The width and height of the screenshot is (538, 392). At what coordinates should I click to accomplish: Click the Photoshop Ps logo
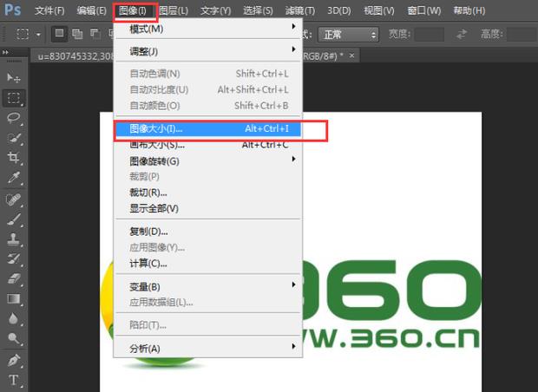coord(13,10)
